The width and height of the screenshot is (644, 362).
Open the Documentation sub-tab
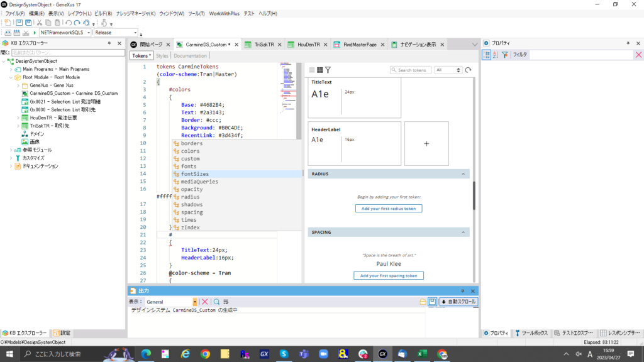click(190, 56)
